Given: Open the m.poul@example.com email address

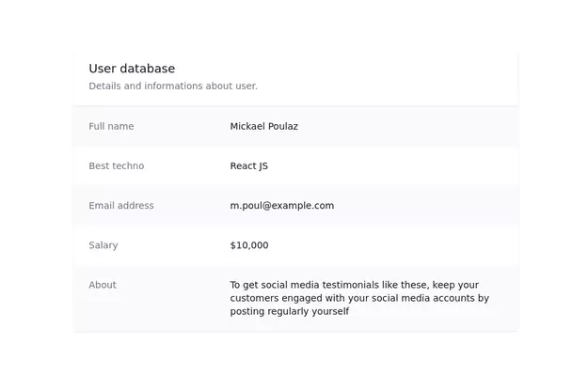Looking at the screenshot, I should click(281, 206).
